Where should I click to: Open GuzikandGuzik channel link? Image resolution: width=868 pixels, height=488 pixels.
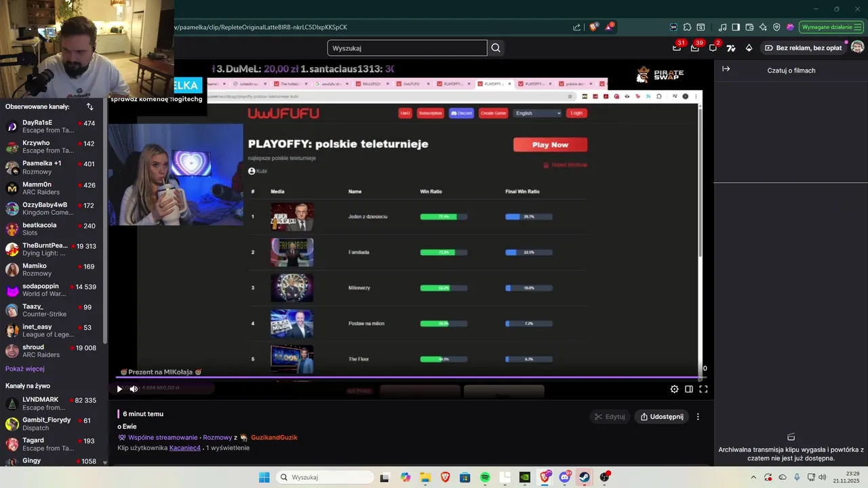pos(274,437)
